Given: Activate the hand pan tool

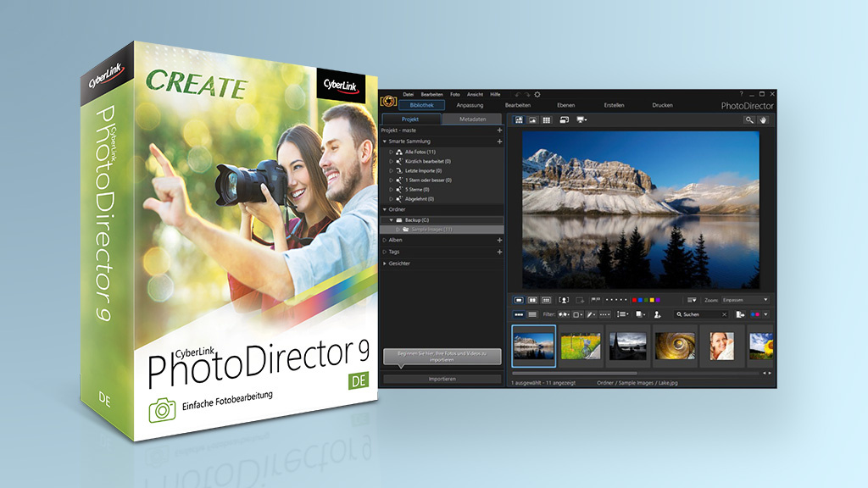Looking at the screenshot, I should (763, 120).
